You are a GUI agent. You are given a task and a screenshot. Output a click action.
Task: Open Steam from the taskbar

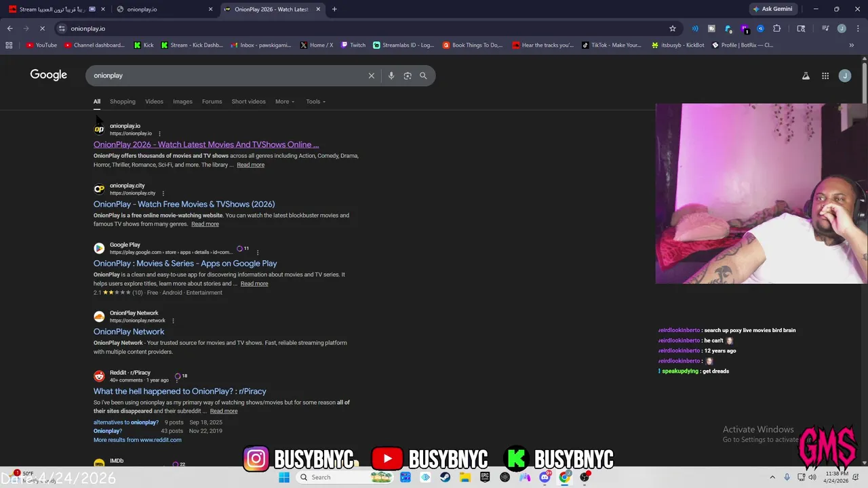pyautogui.click(x=445, y=477)
